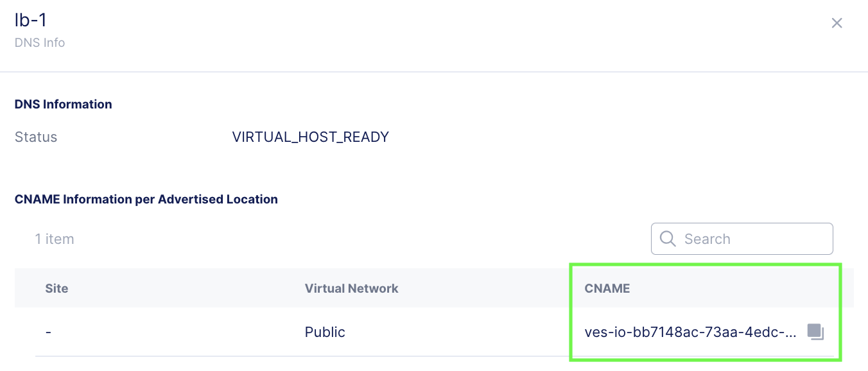868x371 pixels.
Task: Sort by the Site column header
Action: (x=56, y=288)
